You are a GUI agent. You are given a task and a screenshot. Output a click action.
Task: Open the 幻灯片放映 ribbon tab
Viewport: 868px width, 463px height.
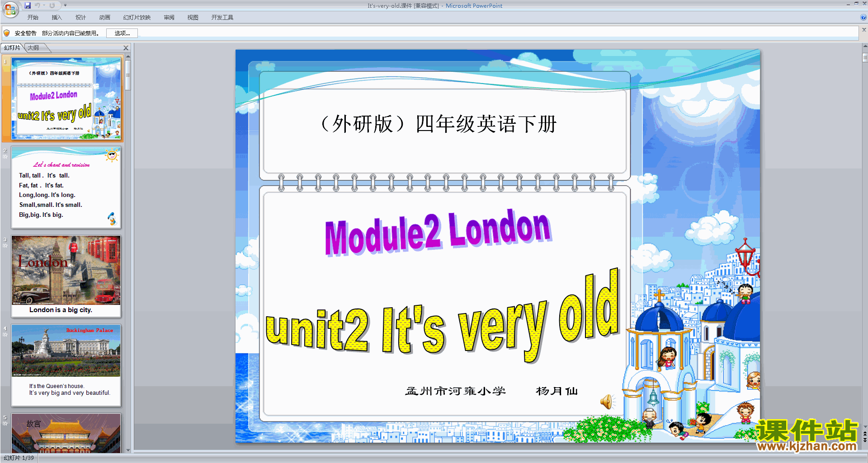pos(137,18)
